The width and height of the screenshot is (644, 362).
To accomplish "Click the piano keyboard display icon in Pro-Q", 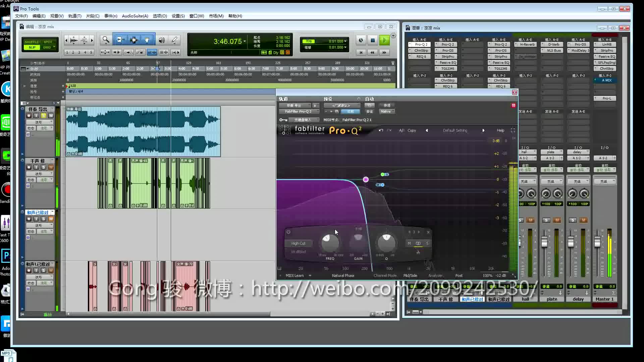I will tap(279, 268).
